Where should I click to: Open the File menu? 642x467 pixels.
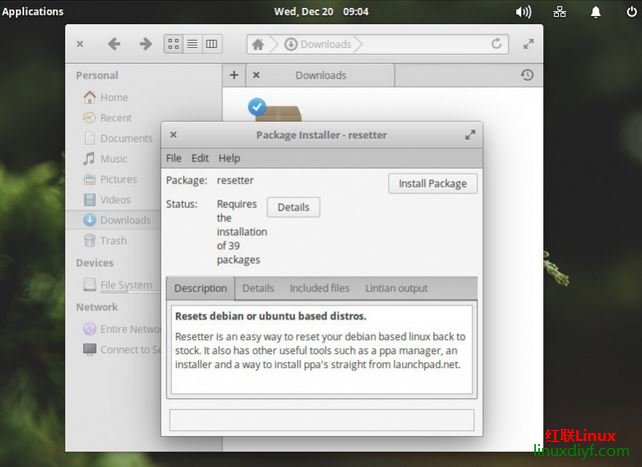[x=174, y=158]
